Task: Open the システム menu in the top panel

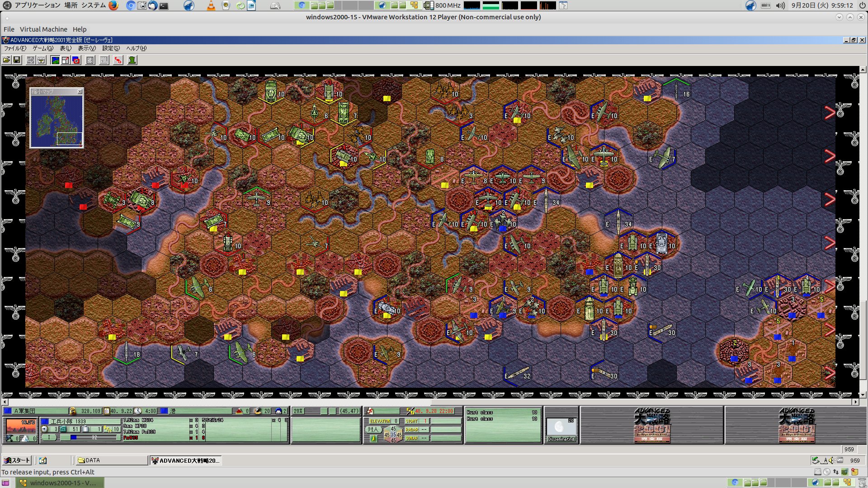Action: point(94,5)
